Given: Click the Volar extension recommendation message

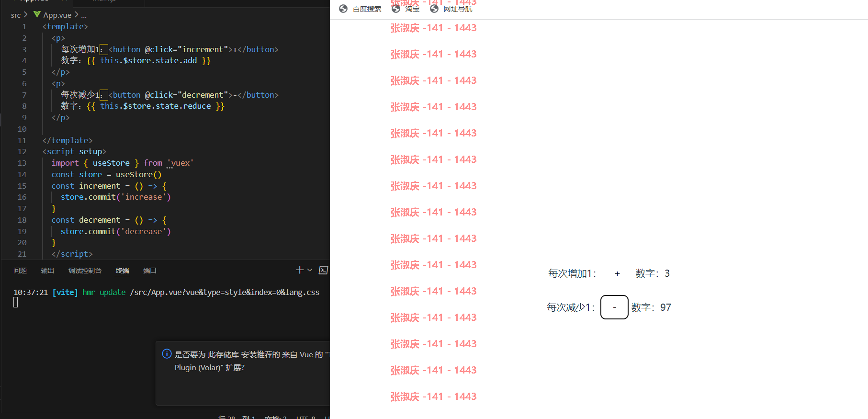Looking at the screenshot, I should pyautogui.click(x=251, y=361).
